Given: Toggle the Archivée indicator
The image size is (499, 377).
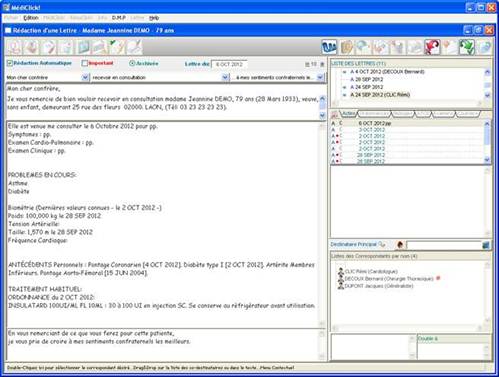Looking at the screenshot, I should (132, 63).
